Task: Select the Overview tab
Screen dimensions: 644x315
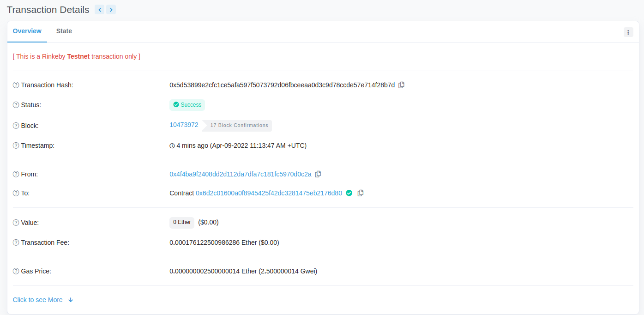Action: [x=27, y=31]
